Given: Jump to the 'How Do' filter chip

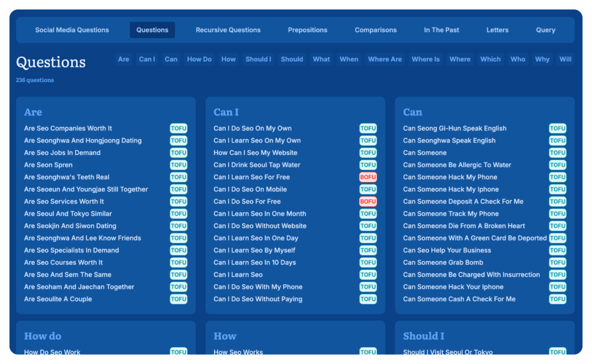Looking at the screenshot, I should click(199, 59).
